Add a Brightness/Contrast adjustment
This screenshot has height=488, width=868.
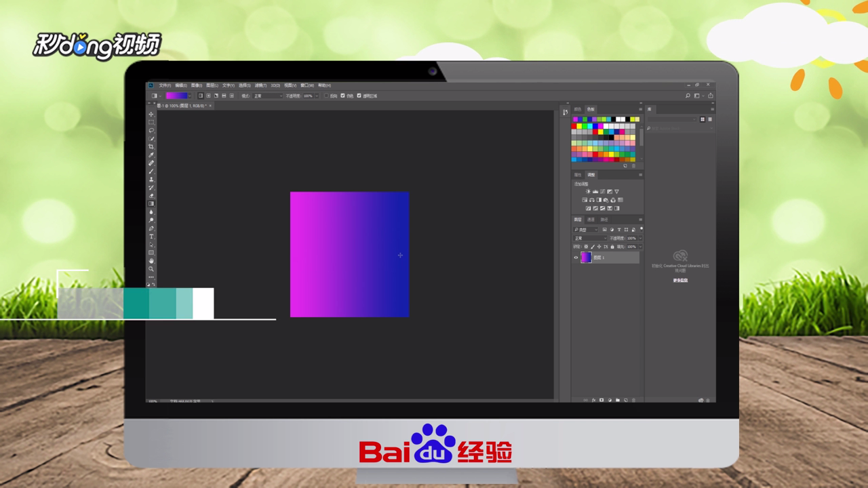(588, 191)
